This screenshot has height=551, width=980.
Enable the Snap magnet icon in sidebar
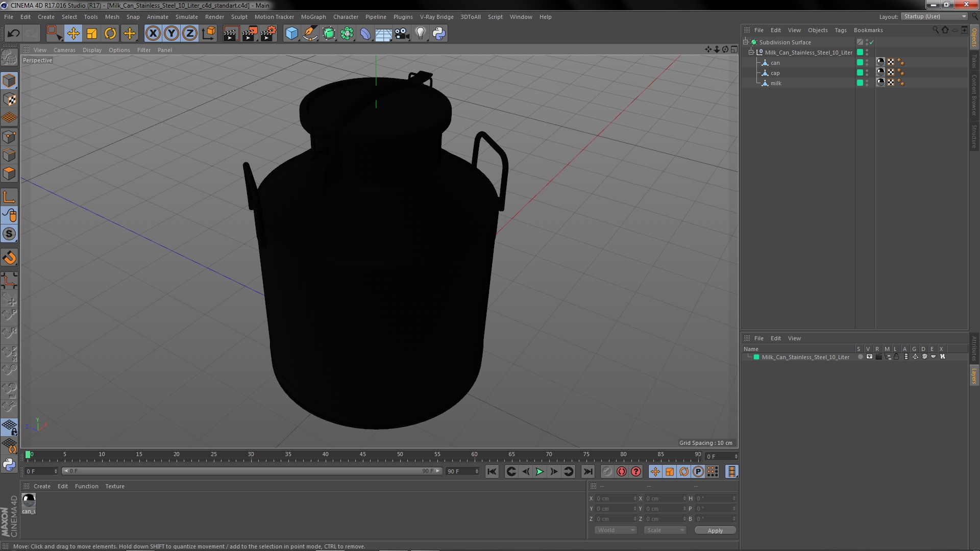coord(9,258)
